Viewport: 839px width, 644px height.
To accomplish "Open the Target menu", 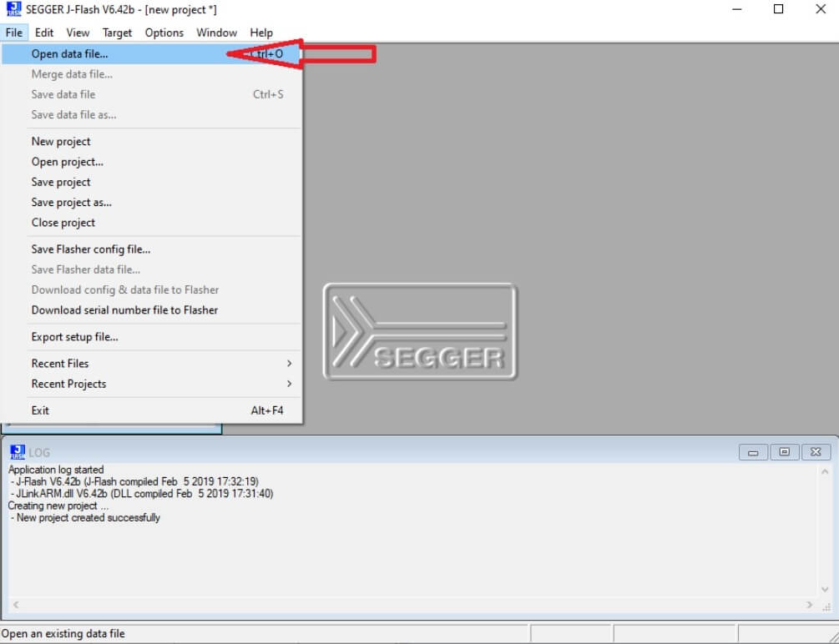I will click(x=117, y=33).
